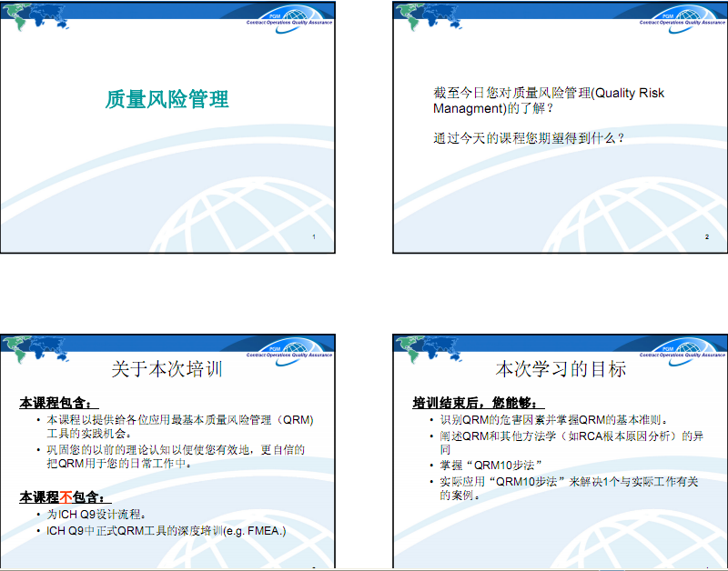Click the PGM logo on the 关于本次培训 slide
This screenshot has height=571, width=728.
(290, 351)
